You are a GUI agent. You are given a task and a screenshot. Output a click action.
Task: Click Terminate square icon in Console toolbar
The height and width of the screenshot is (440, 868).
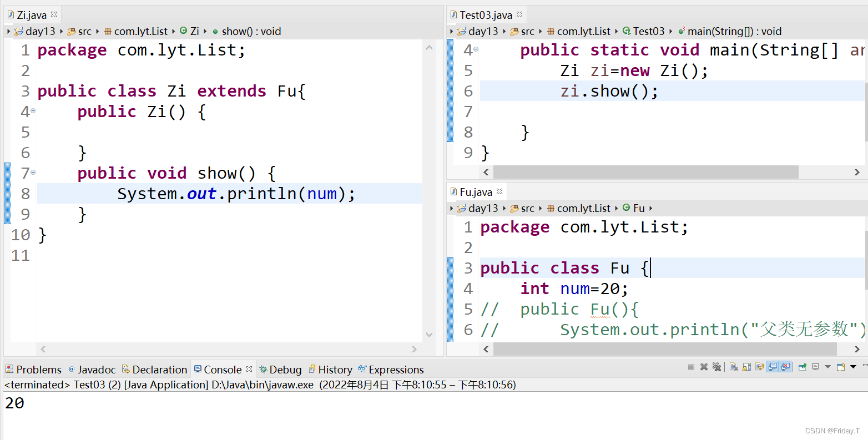[x=691, y=367]
